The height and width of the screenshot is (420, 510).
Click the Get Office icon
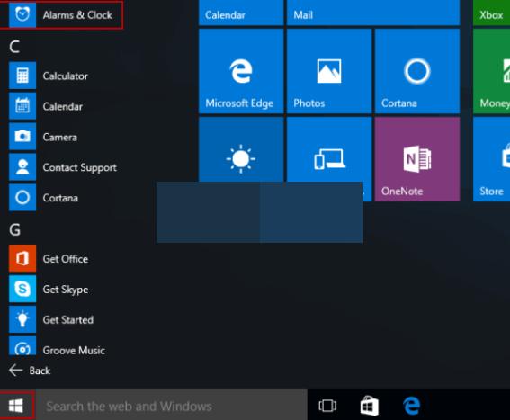(22, 259)
